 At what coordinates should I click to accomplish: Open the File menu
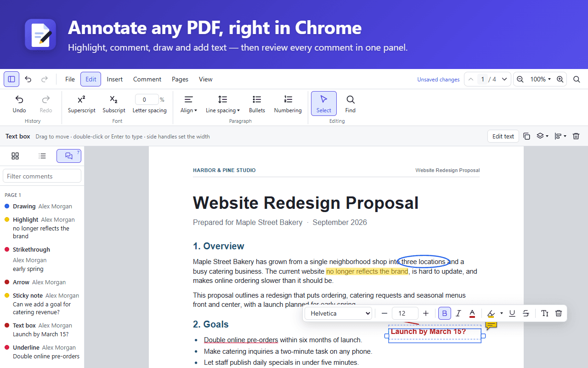70,79
